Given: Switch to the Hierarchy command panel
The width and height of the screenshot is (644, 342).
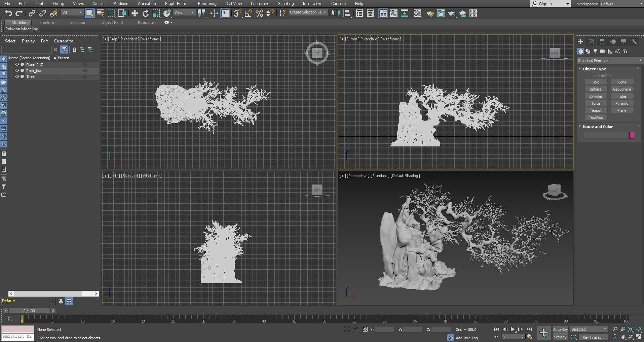Looking at the screenshot, I should pos(602,41).
